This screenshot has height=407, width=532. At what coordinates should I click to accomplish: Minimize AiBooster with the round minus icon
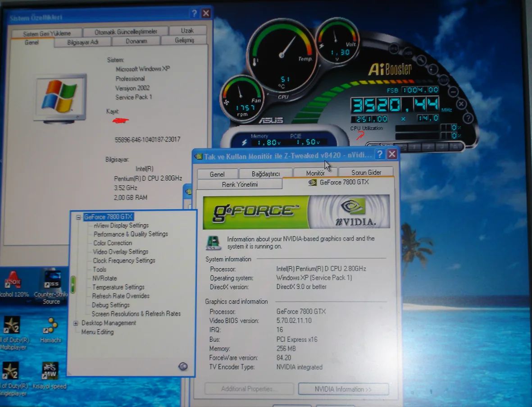[x=453, y=91]
